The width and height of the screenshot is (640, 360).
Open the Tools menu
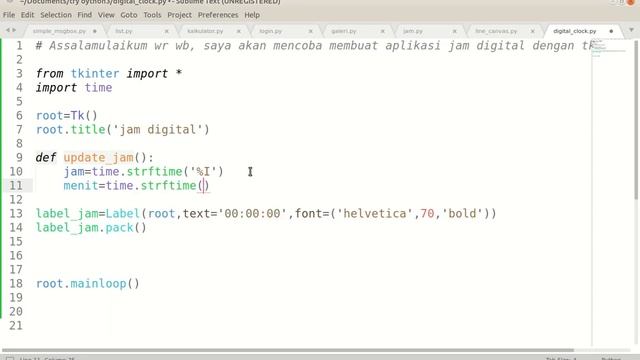(152, 15)
